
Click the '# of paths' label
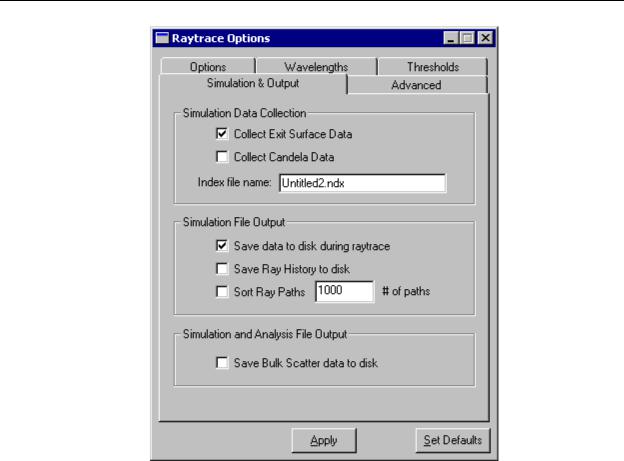[x=406, y=291]
